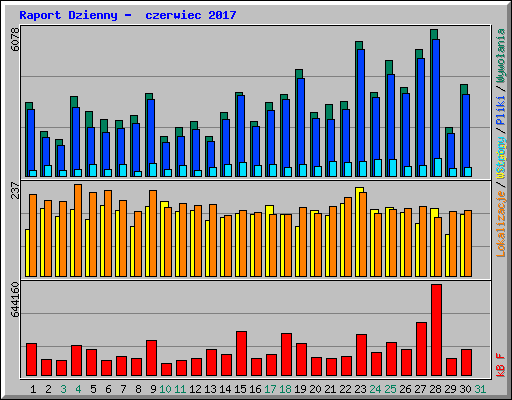Click the 237 y-axis value
The height and width of the screenshot is (400, 512).
(x=15, y=190)
